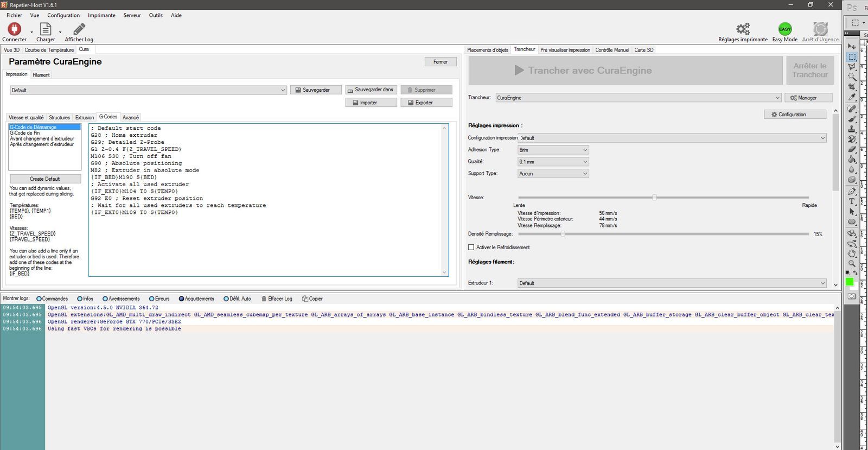Open the Imprimante menu
Screen dimensions: 868x450
tap(101, 15)
